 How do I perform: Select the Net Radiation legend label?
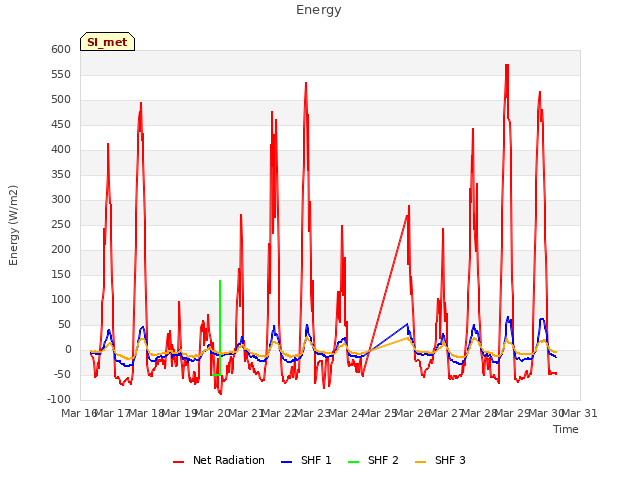click(x=229, y=460)
